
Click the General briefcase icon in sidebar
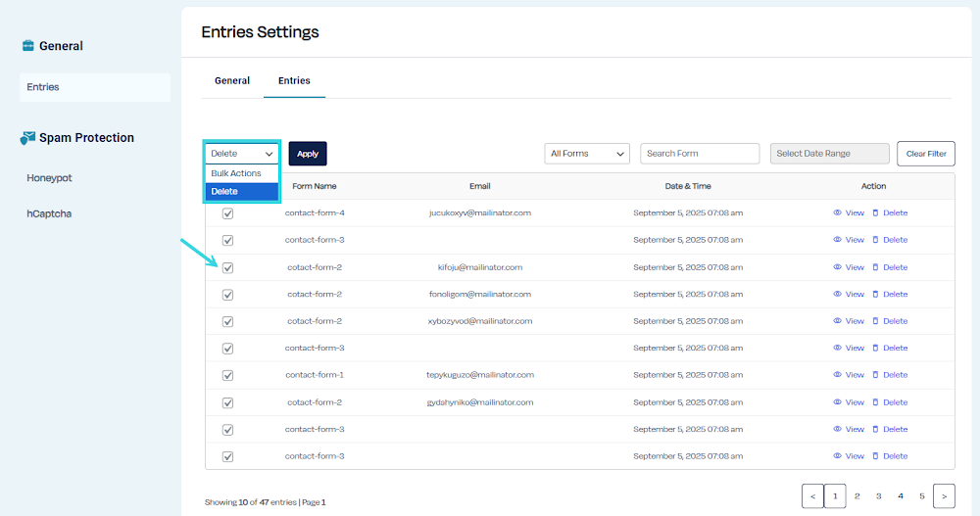click(27, 46)
